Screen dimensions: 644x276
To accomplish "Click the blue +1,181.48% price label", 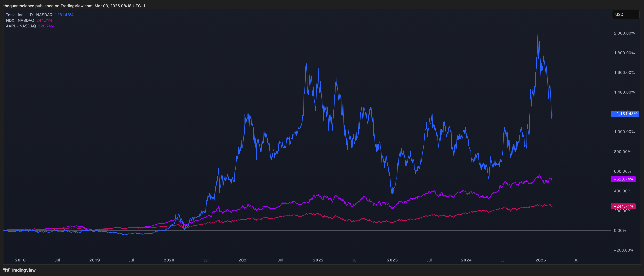I will 625,114.
